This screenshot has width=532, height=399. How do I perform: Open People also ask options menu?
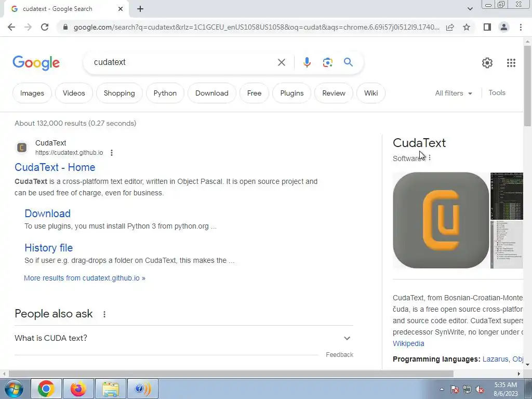pyautogui.click(x=104, y=314)
